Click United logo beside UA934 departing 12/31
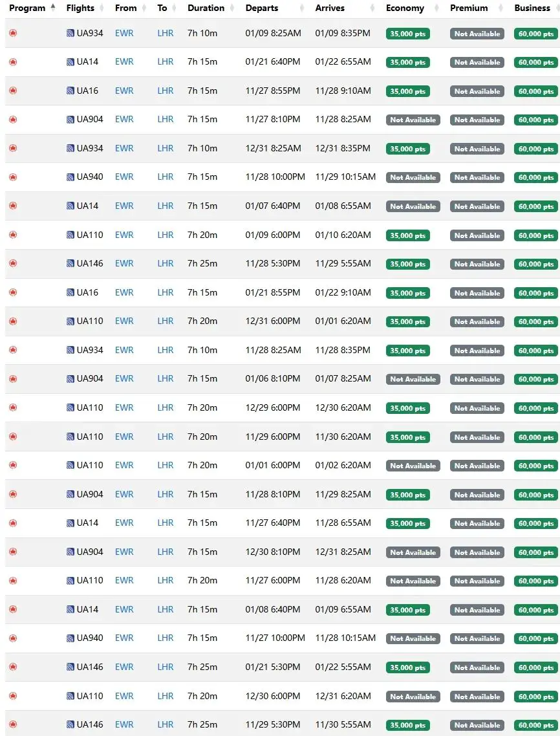The width and height of the screenshot is (560, 736). tap(70, 148)
